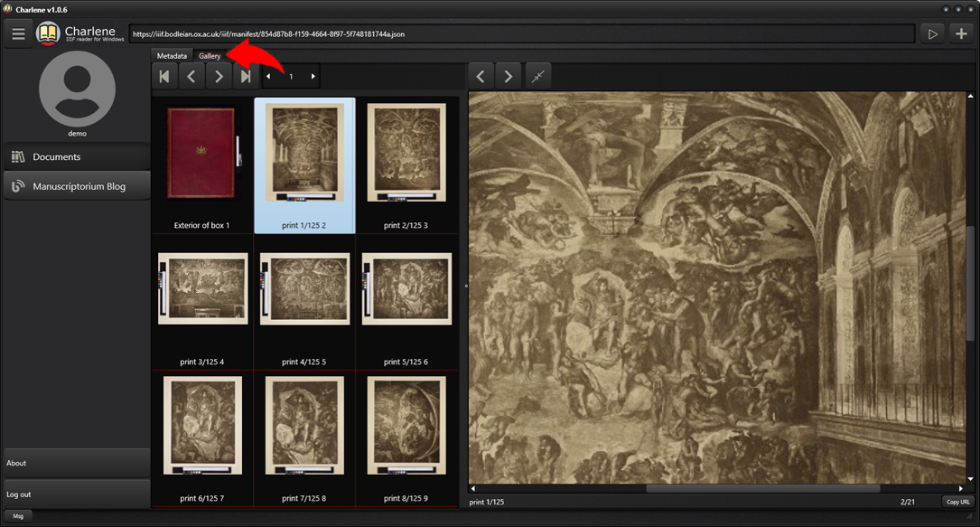This screenshot has width=980, height=527.
Task: Jump to first gallery page
Action: [x=164, y=76]
